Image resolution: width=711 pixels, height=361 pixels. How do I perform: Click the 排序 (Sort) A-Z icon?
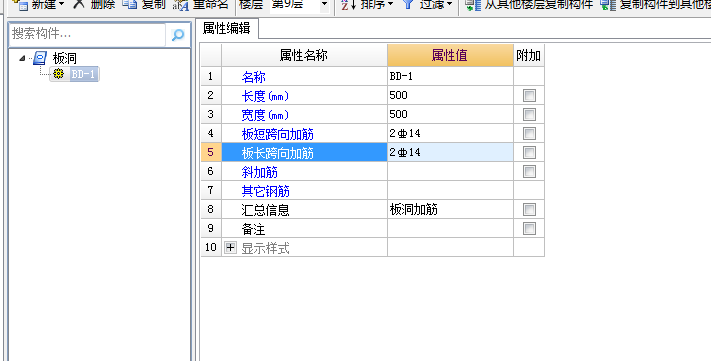(x=349, y=5)
